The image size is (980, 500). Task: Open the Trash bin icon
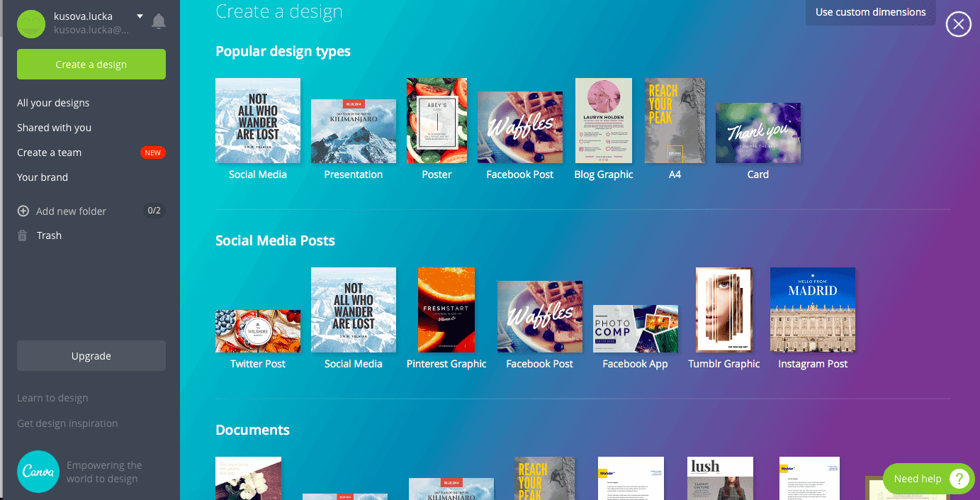tap(23, 235)
